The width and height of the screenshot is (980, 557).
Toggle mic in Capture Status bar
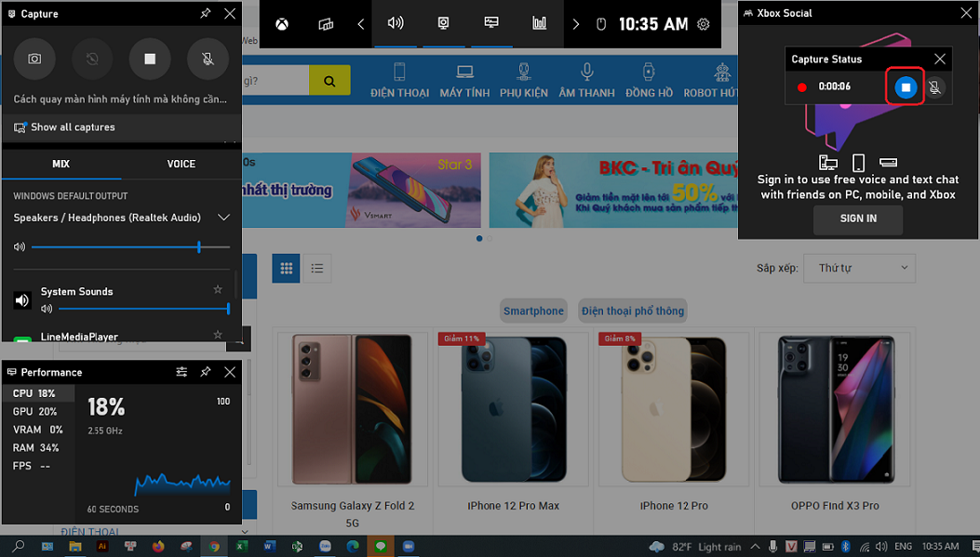(x=934, y=87)
